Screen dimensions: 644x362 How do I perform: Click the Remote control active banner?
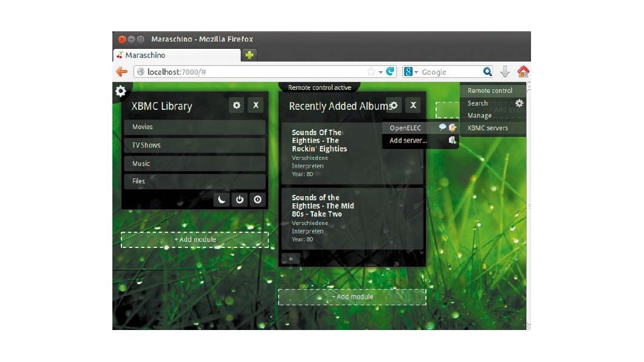[x=320, y=87]
